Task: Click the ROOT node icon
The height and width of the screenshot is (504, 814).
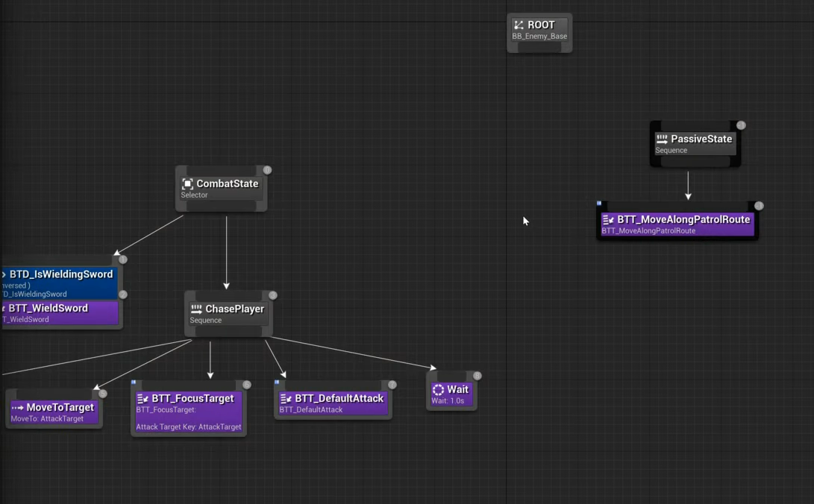Action: pyautogui.click(x=519, y=25)
